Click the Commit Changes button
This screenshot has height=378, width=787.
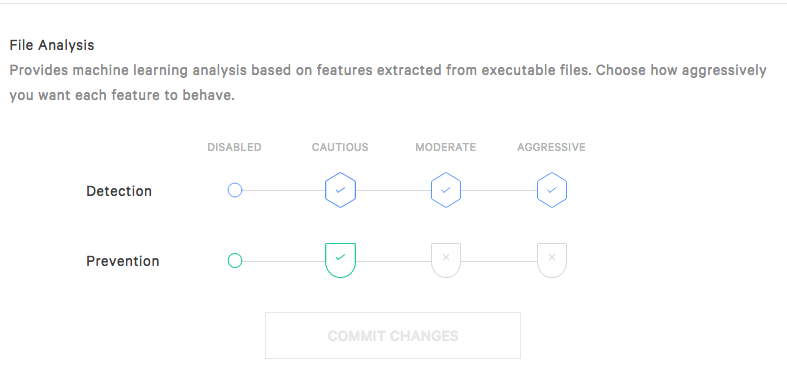click(392, 335)
